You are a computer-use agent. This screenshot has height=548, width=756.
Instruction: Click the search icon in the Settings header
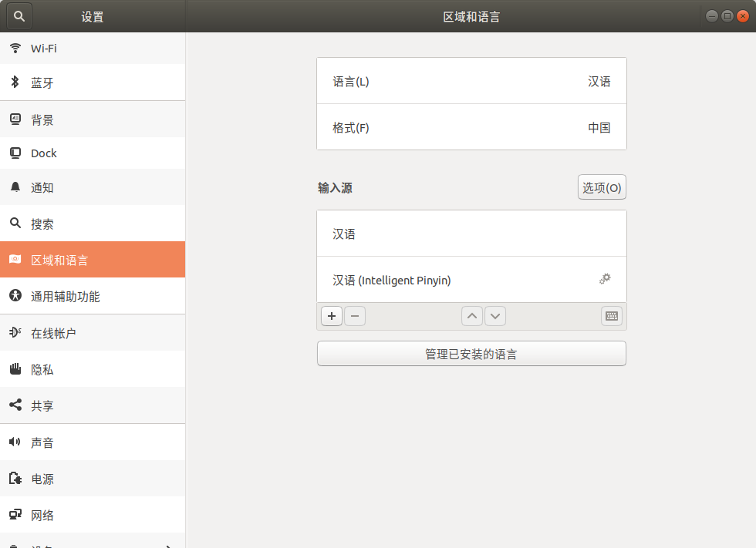[19, 16]
